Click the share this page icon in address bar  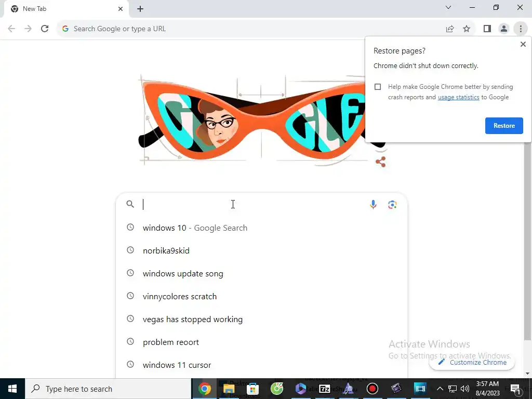click(450, 29)
